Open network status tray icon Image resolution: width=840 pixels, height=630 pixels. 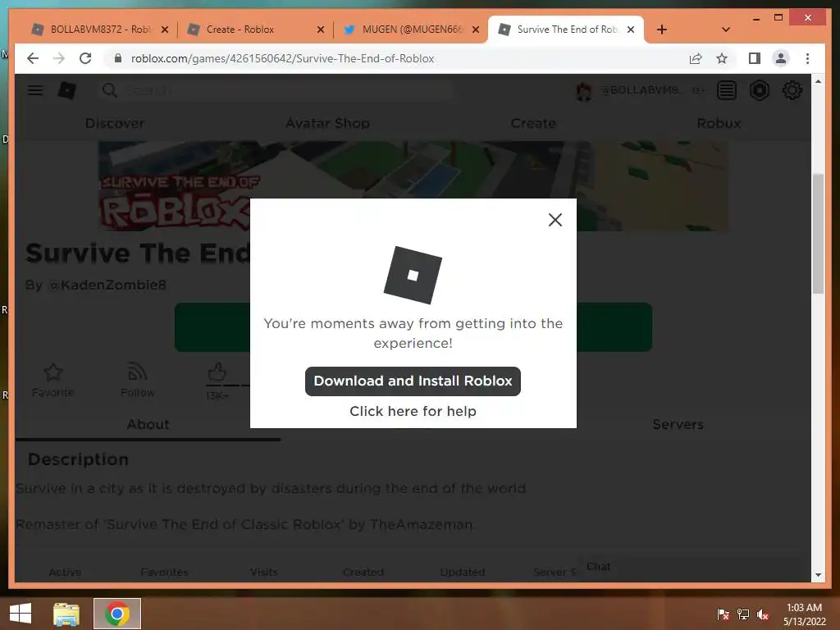(x=743, y=614)
